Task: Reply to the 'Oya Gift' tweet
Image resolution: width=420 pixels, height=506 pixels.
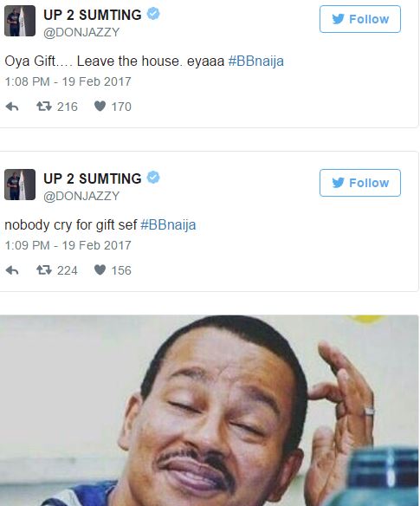Action: 12,107
